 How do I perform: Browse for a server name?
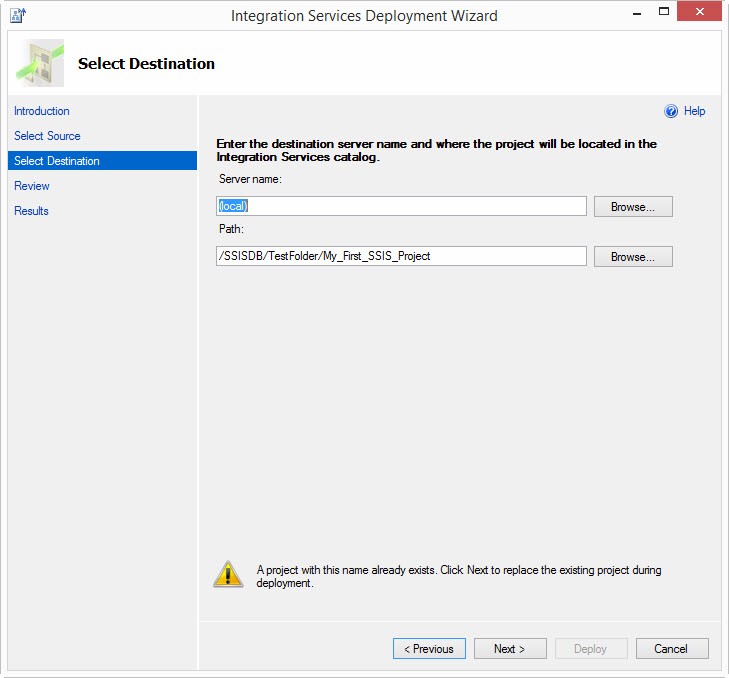click(632, 207)
